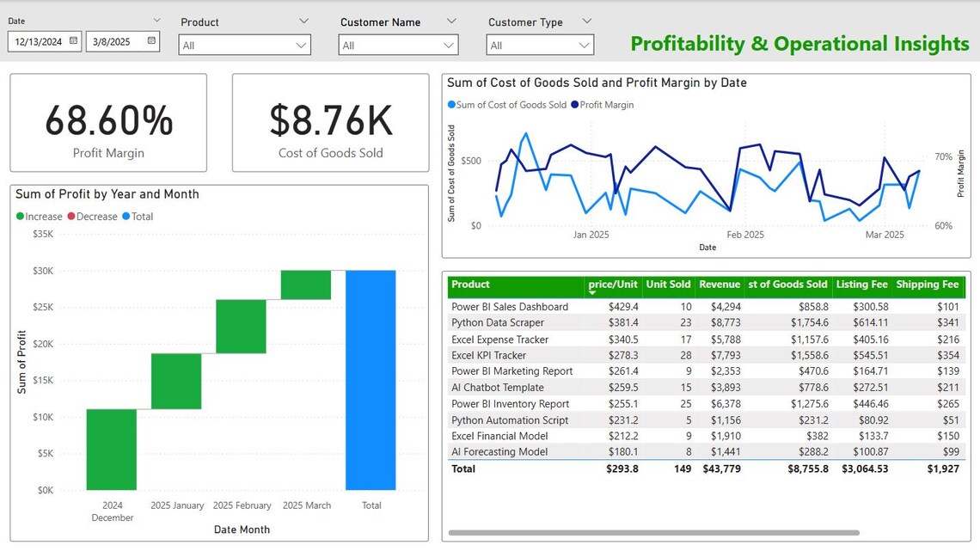The width and height of the screenshot is (980, 551).
Task: Click the table's horizontal scrollbar
Action: click(x=653, y=533)
